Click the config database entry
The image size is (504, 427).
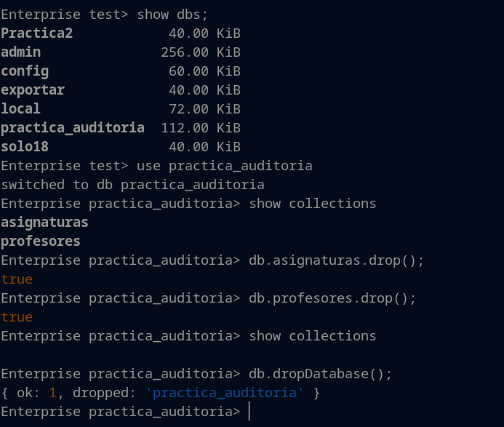25,71
